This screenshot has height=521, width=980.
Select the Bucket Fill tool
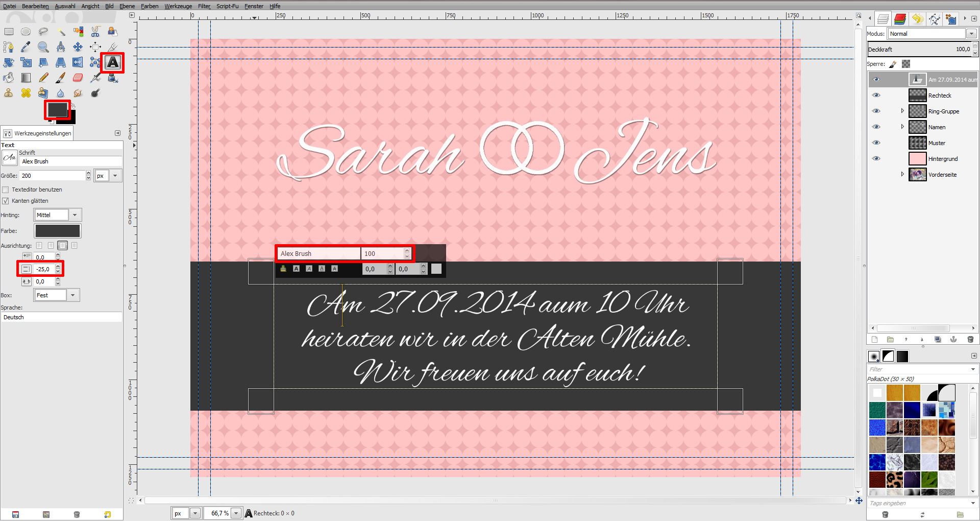(8, 78)
